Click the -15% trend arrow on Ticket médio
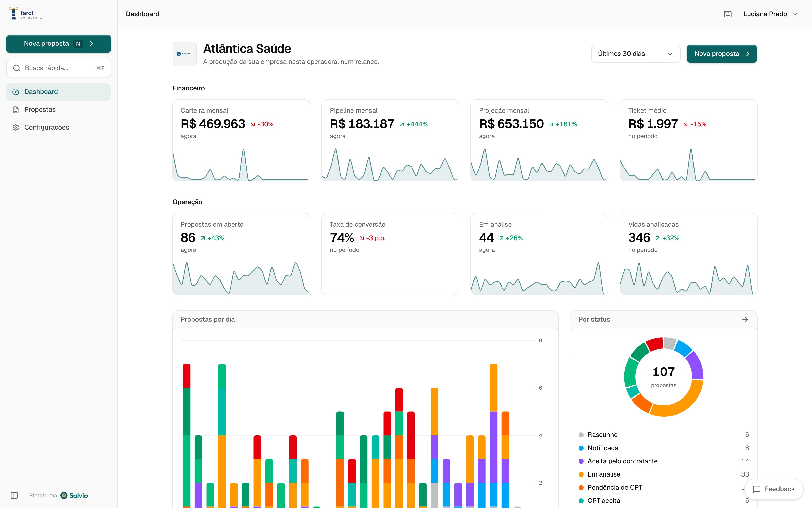This screenshot has height=508, width=812. (685, 125)
